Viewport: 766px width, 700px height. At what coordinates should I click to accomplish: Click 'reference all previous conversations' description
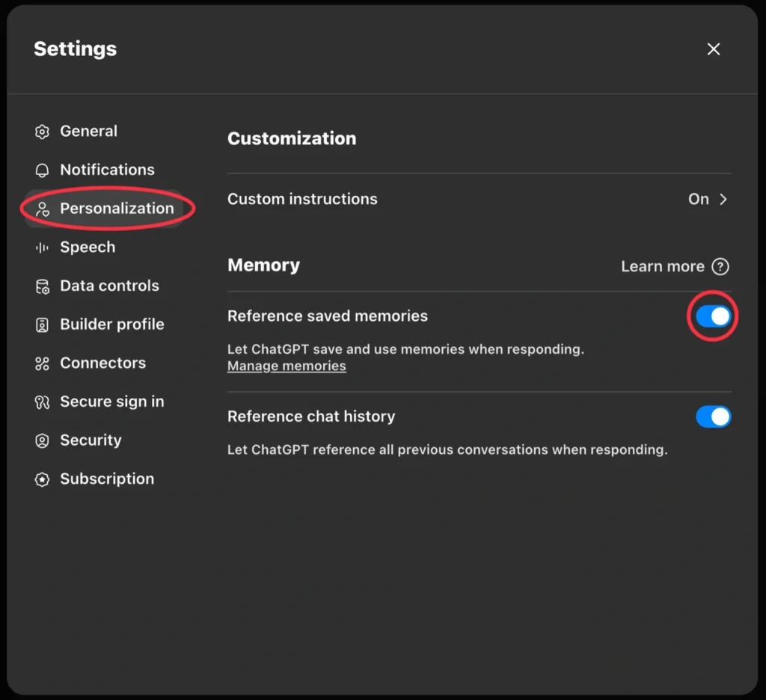[x=447, y=449]
